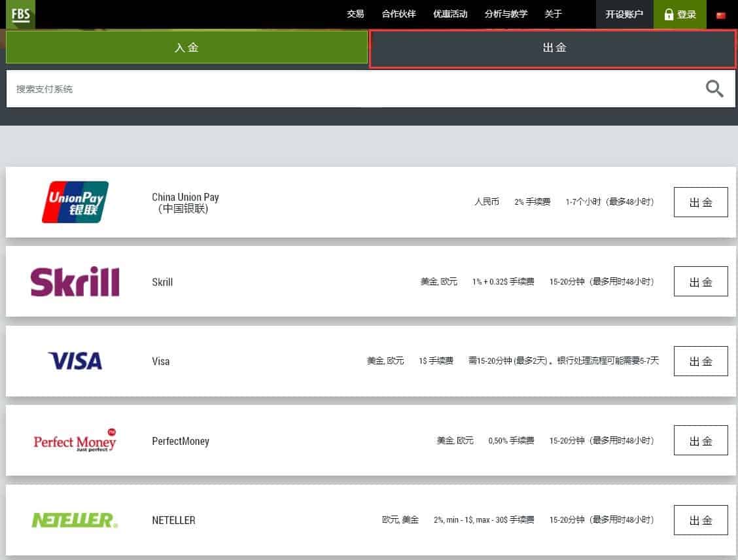This screenshot has width=738, height=560.
Task: Click the NETELLER 欧元, 美金 currency text
Action: [400, 519]
